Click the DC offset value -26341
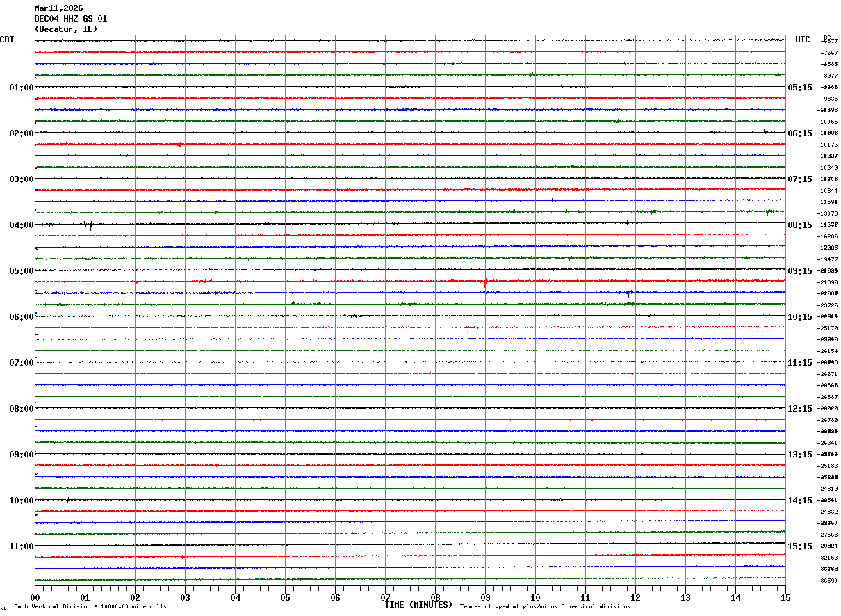 pos(828,443)
